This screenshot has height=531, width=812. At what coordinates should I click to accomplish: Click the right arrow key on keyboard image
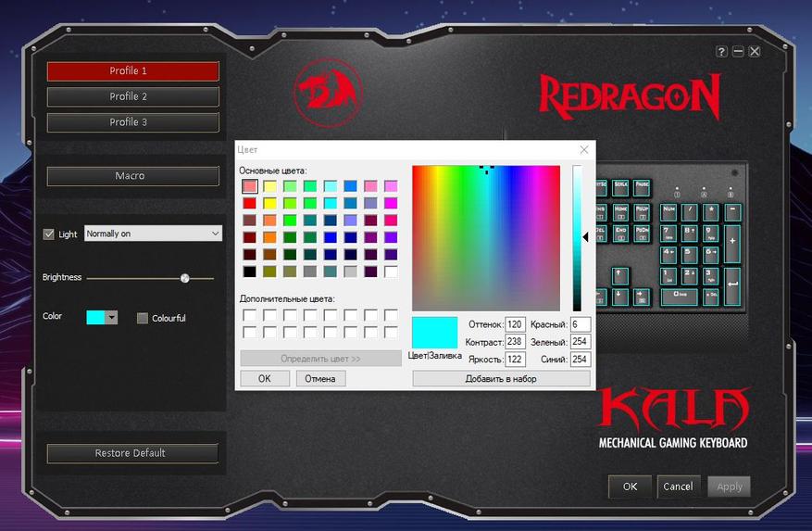(x=641, y=297)
